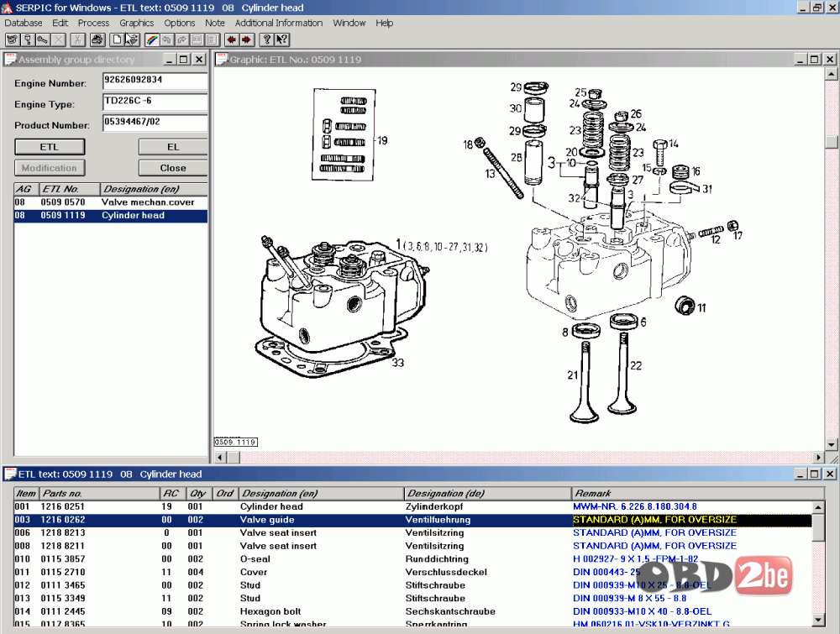This screenshot has height=634, width=840.
Task: Click the undo arrow toolbar icon
Action: click(166, 39)
